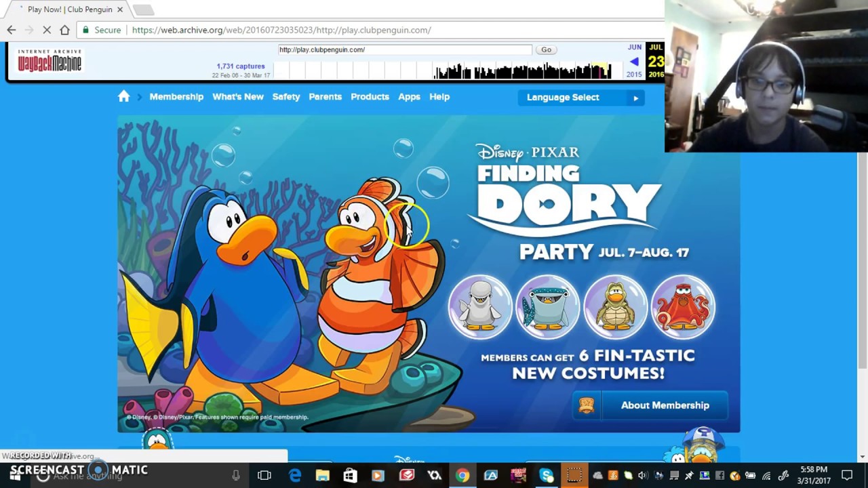Open the Wi-Fi network tray icon
The image size is (868, 488).
coord(766,476)
